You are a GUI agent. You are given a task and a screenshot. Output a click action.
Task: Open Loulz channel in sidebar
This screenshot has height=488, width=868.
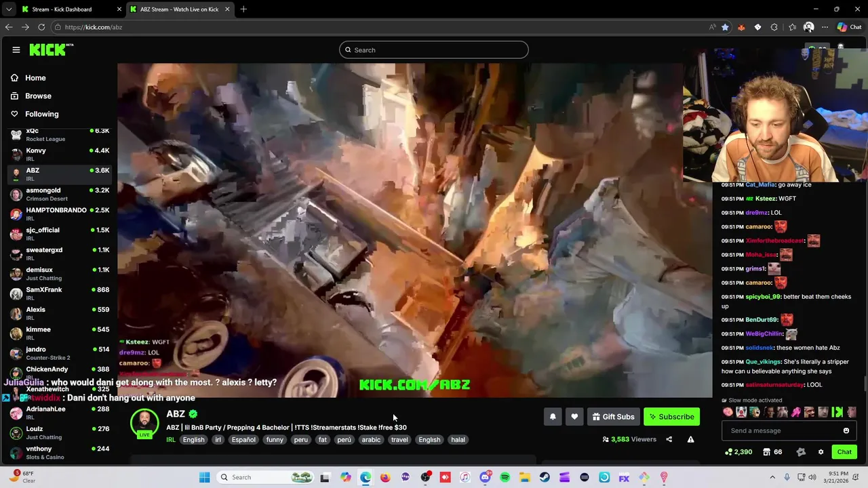(59, 433)
